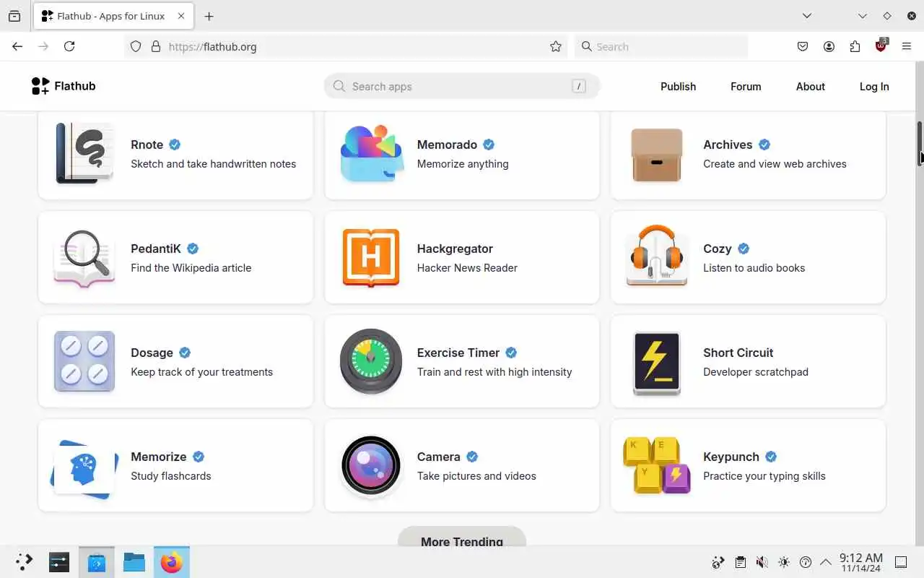The image size is (924, 578).
Task: Select the Flathub - Apps for Linux tab
Action: pyautogui.click(x=113, y=16)
